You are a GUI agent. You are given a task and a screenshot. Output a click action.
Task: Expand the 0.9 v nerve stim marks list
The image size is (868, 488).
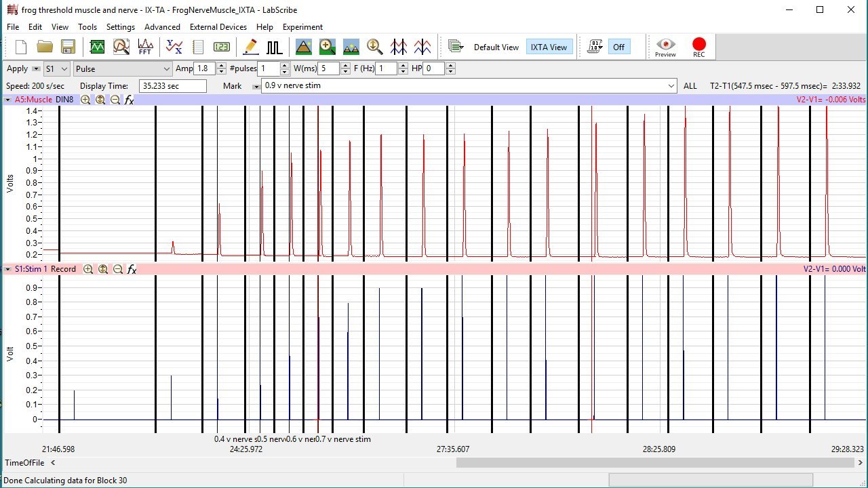671,86
